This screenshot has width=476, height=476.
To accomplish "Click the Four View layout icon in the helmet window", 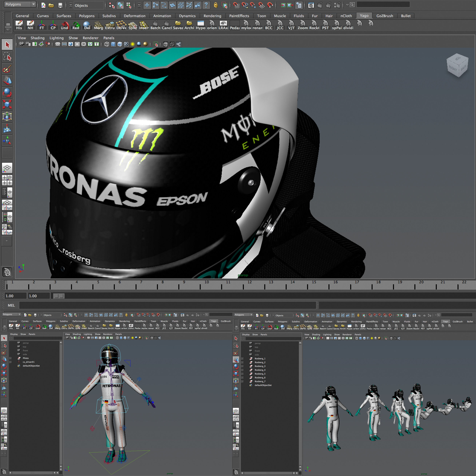I will coord(7,180).
